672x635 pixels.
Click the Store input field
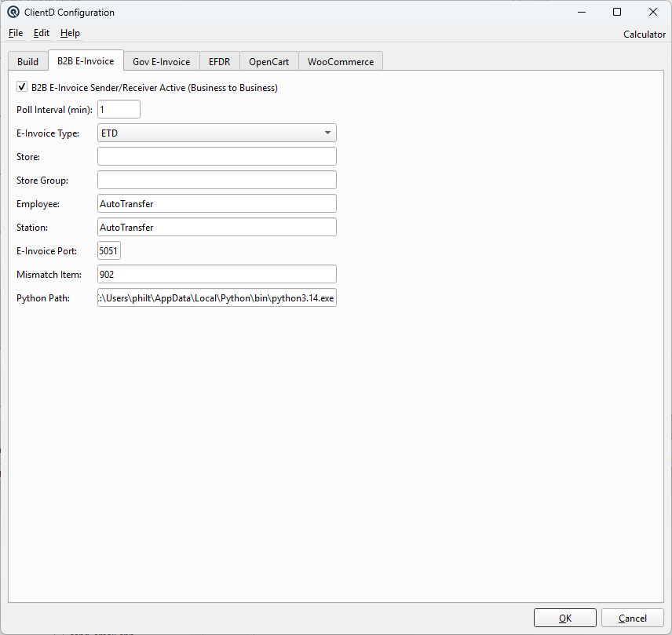(x=217, y=156)
